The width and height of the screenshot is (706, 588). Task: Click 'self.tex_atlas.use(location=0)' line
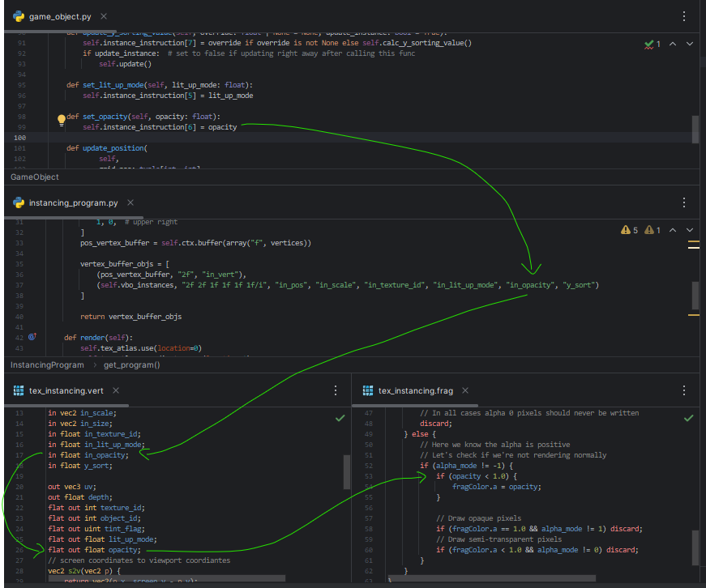point(141,348)
